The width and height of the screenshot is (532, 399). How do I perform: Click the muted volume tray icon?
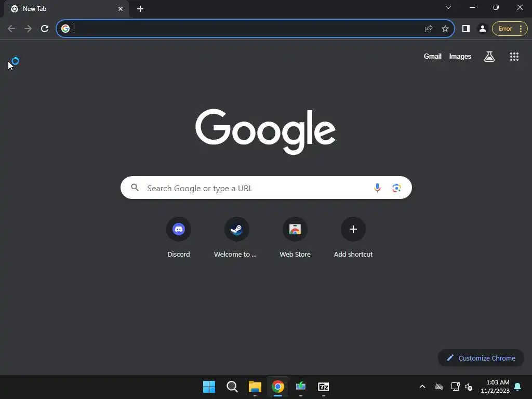469,387
